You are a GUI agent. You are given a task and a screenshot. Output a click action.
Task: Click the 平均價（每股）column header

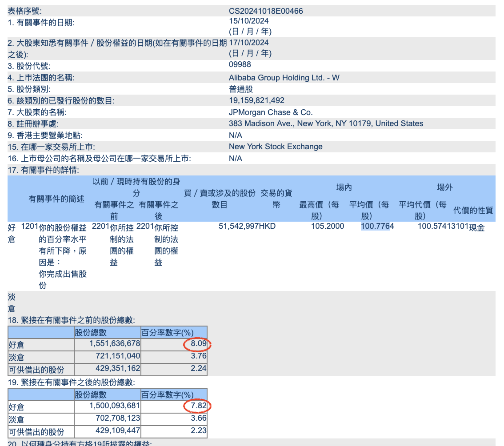[369, 211]
